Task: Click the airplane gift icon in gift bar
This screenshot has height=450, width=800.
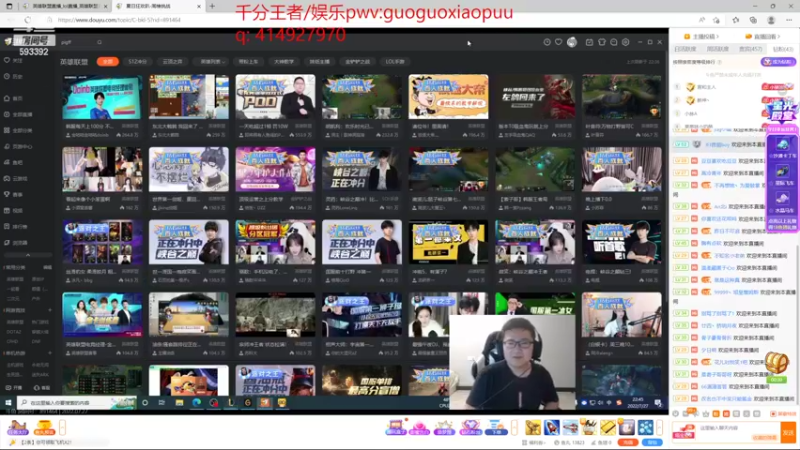Action: pos(570,427)
